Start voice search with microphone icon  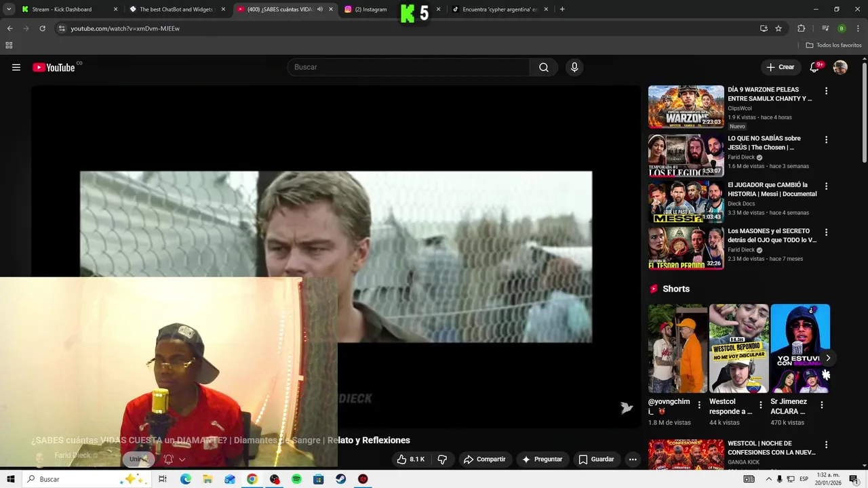click(574, 67)
